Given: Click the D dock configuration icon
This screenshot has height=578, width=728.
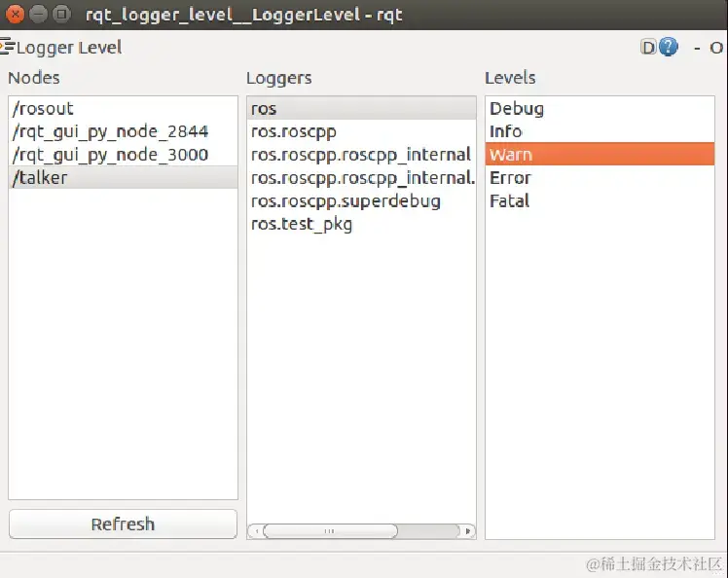Looking at the screenshot, I should pos(648,48).
